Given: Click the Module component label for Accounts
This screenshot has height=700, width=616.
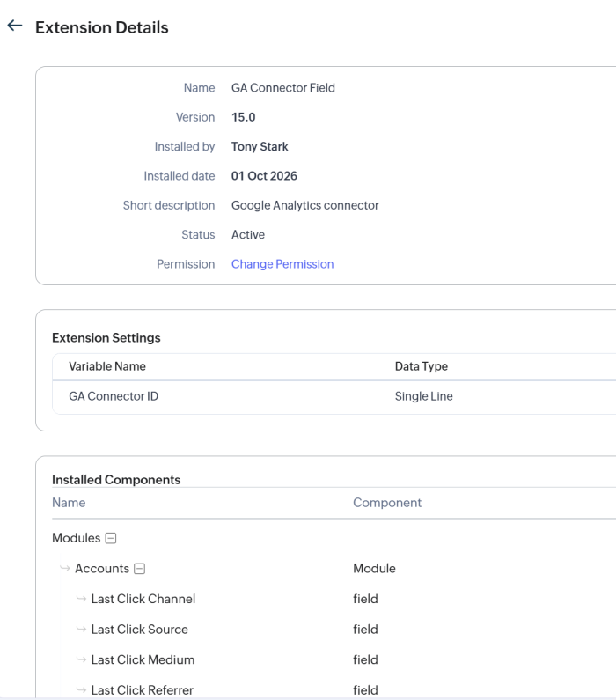Looking at the screenshot, I should point(374,568).
